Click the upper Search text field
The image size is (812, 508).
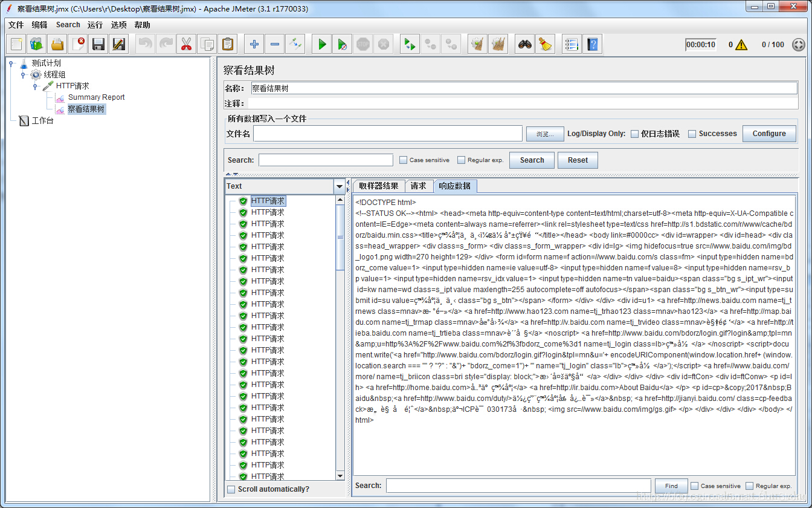pyautogui.click(x=326, y=160)
